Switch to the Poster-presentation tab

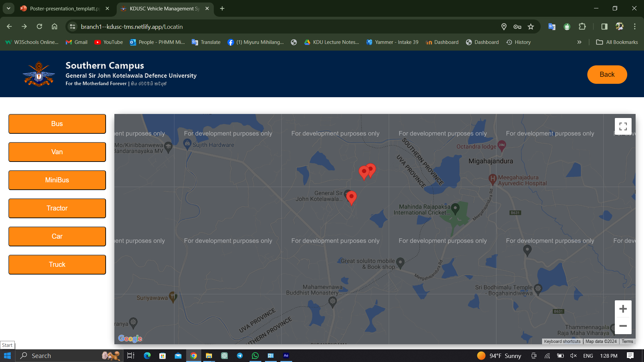pyautogui.click(x=64, y=8)
